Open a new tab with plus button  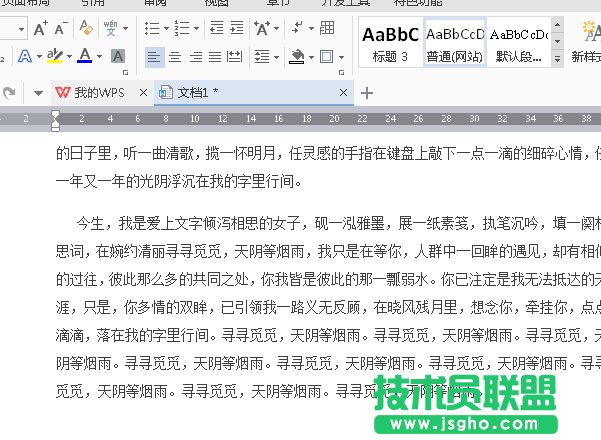[367, 93]
